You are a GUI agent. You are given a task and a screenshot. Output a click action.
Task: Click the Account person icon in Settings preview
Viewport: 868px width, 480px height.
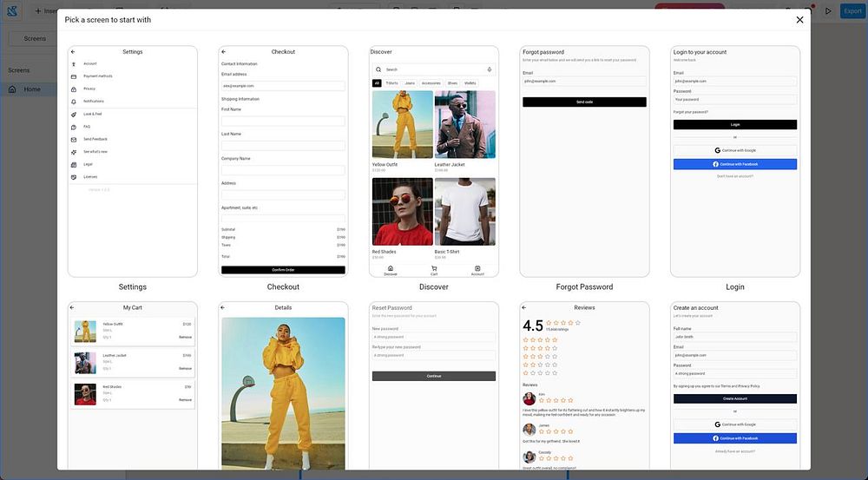pyautogui.click(x=74, y=64)
